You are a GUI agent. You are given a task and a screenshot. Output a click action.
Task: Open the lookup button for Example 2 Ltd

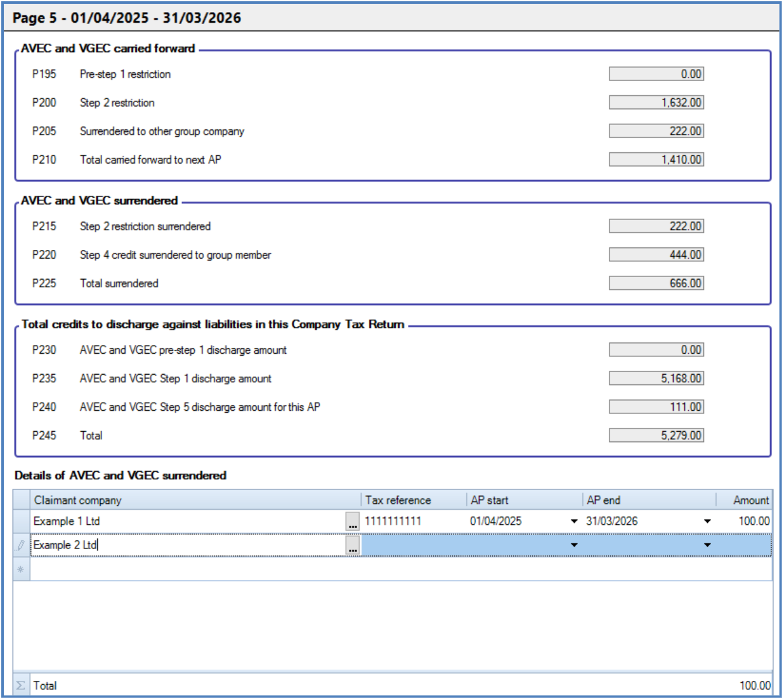[x=353, y=545]
